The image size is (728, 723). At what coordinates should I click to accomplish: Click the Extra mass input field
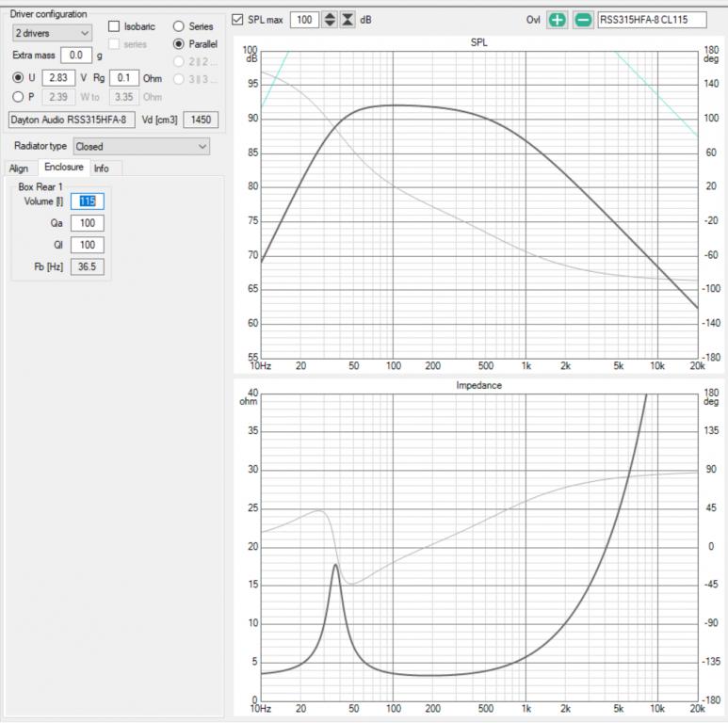[x=76, y=56]
